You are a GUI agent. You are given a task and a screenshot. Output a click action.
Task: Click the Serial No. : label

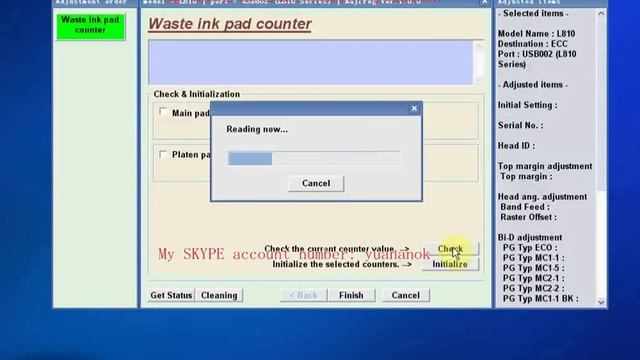point(520,126)
